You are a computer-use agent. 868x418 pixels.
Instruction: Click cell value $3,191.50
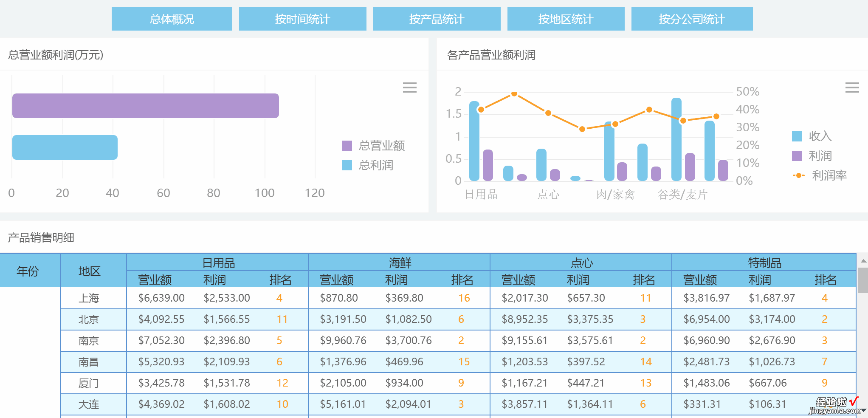(343, 319)
